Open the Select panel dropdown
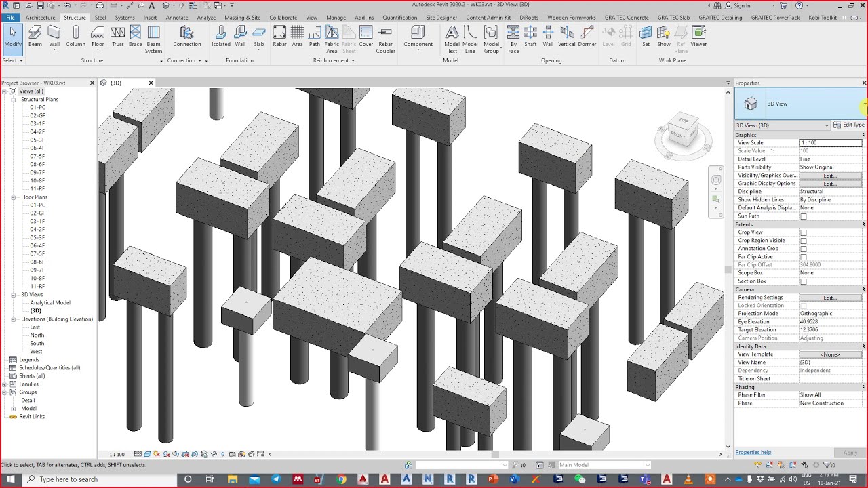The height and width of the screenshot is (488, 868). click(13, 60)
